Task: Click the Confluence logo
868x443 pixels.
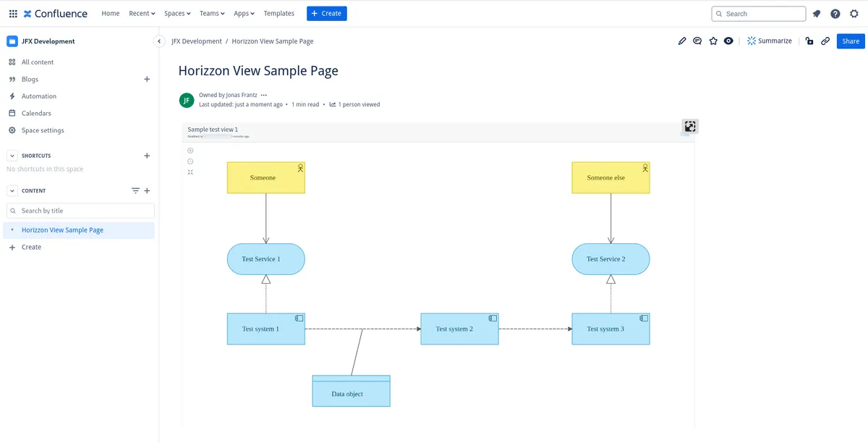Action: click(56, 14)
